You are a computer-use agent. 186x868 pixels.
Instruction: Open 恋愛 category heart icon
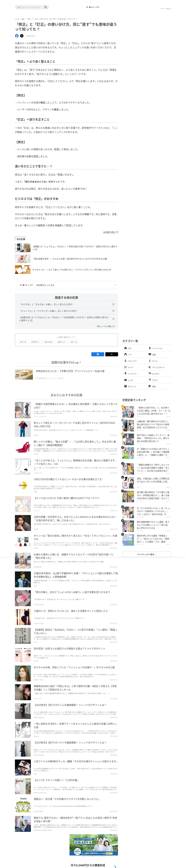click(x=150, y=354)
